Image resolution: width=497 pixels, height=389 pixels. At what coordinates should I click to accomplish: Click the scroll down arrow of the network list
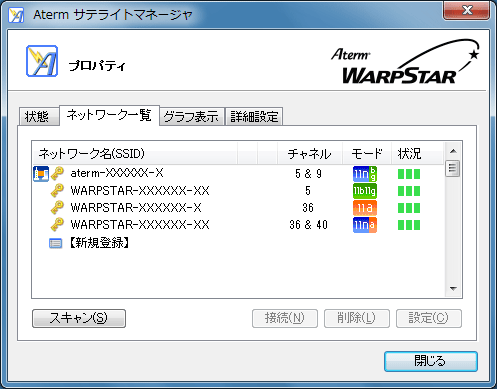(453, 289)
